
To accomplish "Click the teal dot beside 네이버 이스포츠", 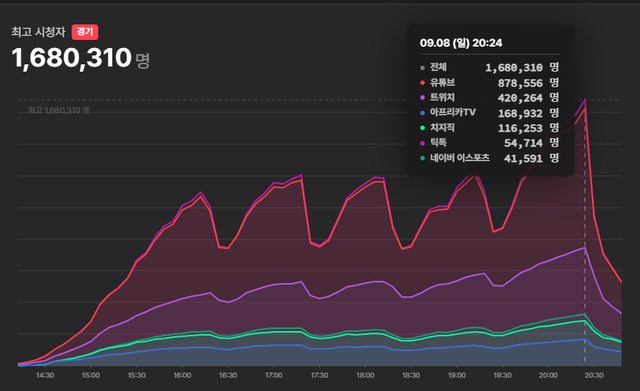I will pyautogui.click(x=422, y=158).
